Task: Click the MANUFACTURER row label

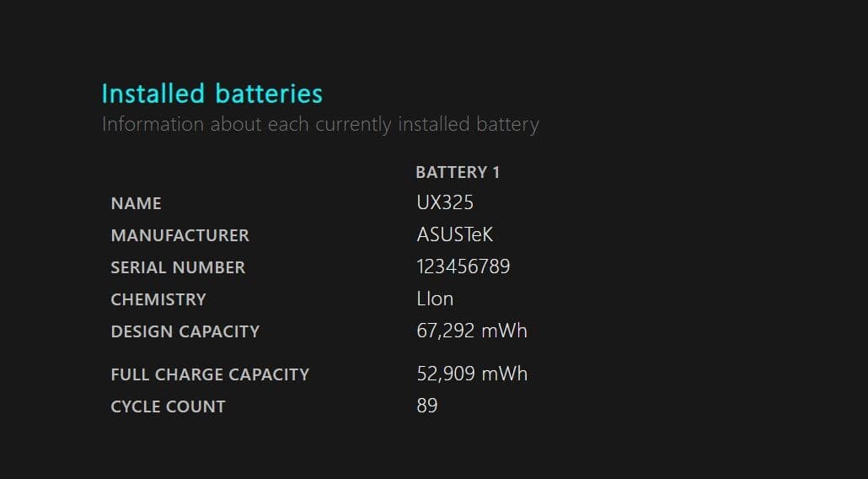Action: coord(179,235)
